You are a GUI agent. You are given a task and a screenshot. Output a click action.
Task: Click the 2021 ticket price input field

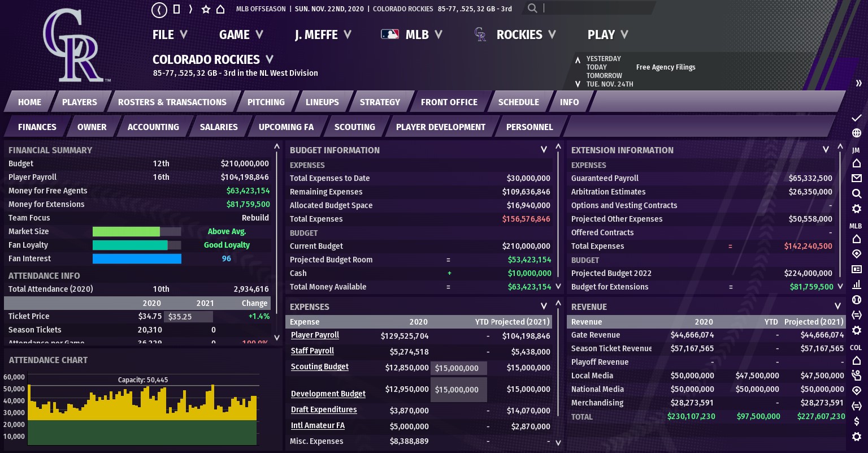tap(188, 317)
